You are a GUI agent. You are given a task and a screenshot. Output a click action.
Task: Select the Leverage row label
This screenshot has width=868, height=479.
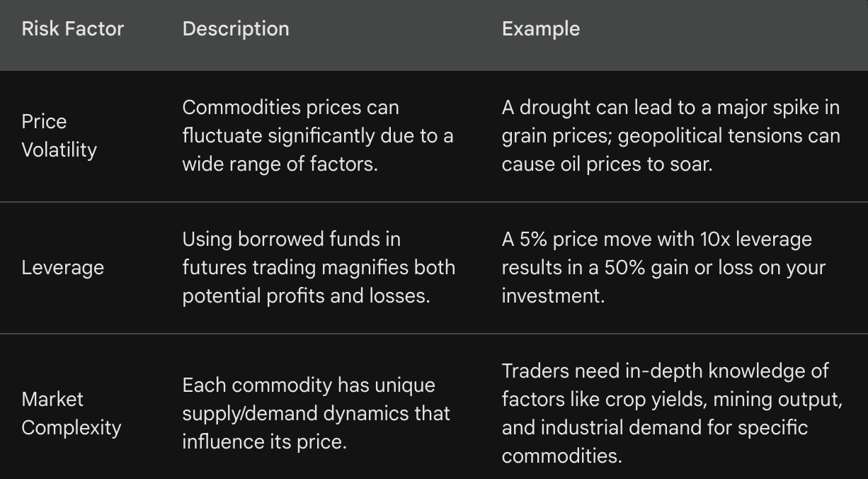(62, 267)
